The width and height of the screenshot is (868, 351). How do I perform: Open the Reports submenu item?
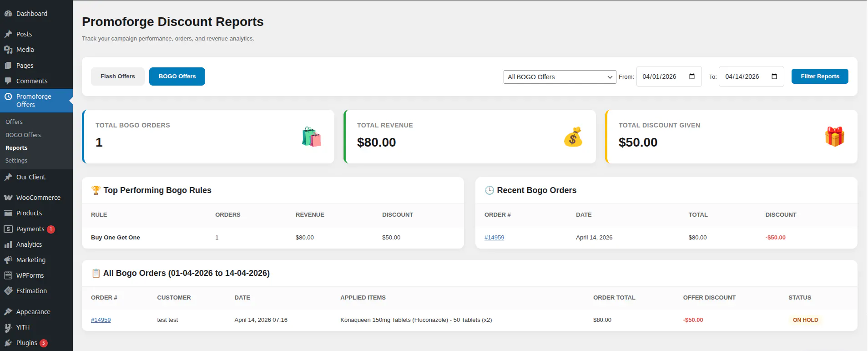point(16,148)
